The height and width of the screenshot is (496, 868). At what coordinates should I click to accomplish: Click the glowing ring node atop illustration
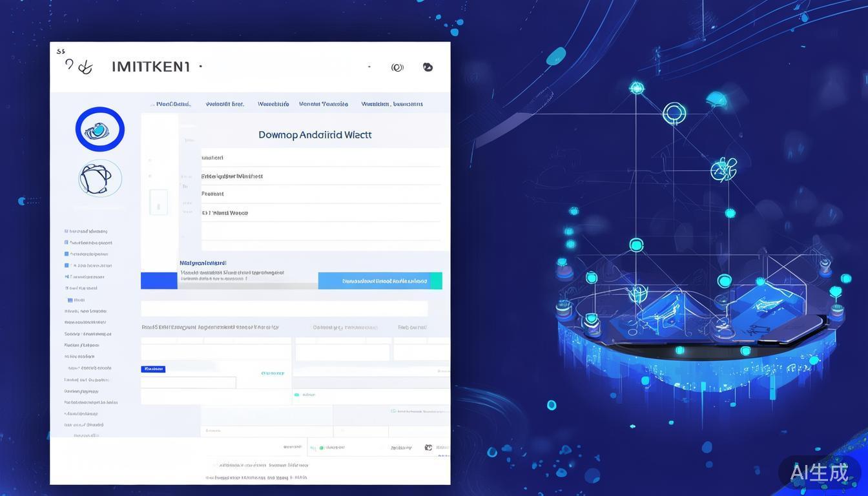click(x=674, y=114)
